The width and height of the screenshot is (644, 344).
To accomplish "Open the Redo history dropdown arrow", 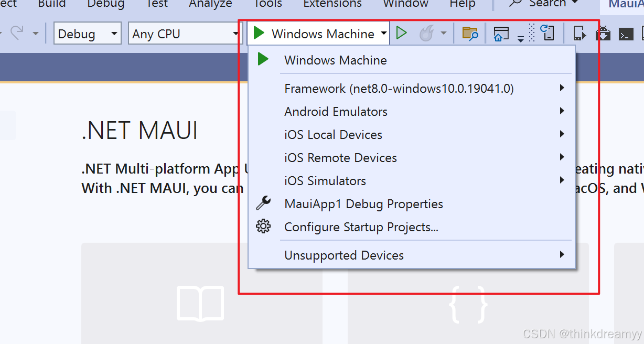I will (x=36, y=34).
